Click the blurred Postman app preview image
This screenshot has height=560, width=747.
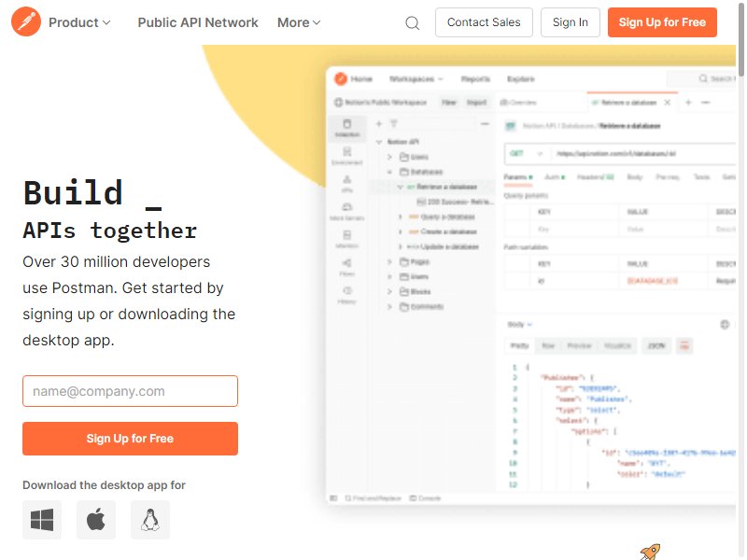click(x=530, y=286)
